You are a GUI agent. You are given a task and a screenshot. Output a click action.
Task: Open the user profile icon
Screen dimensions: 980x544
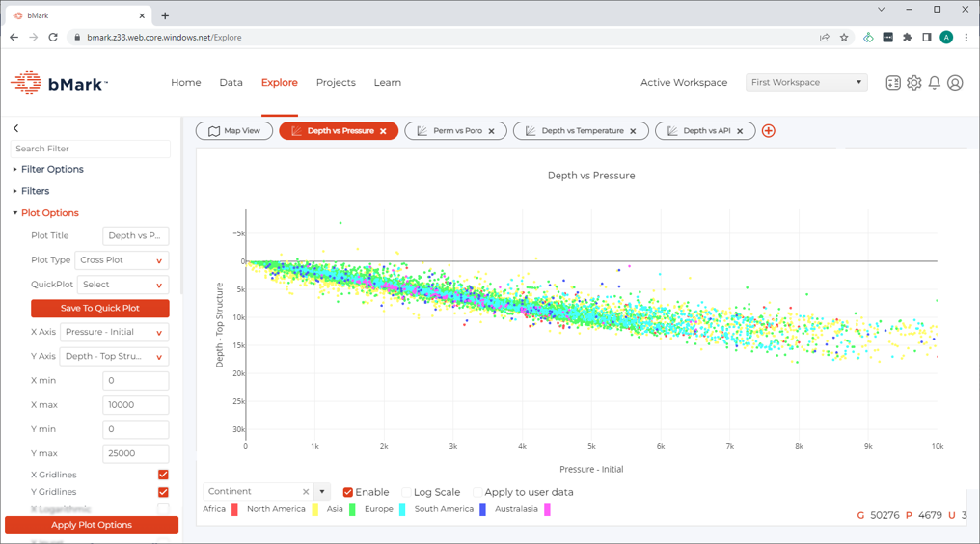(x=955, y=83)
